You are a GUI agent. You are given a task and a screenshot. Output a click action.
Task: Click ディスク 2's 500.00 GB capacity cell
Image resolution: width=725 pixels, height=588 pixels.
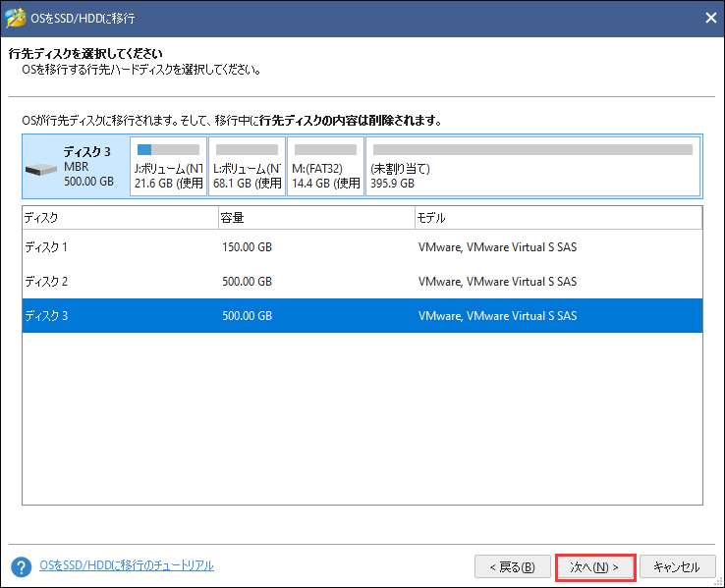point(247,282)
